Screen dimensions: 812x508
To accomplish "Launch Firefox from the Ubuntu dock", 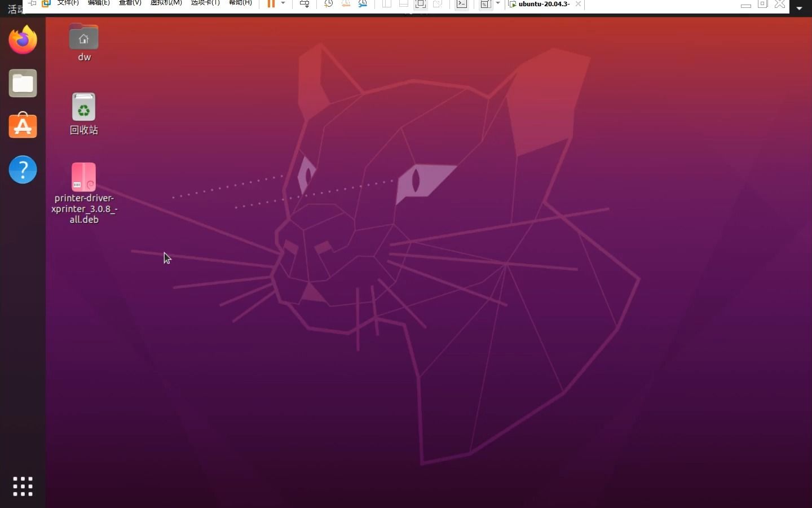I will click(x=23, y=40).
